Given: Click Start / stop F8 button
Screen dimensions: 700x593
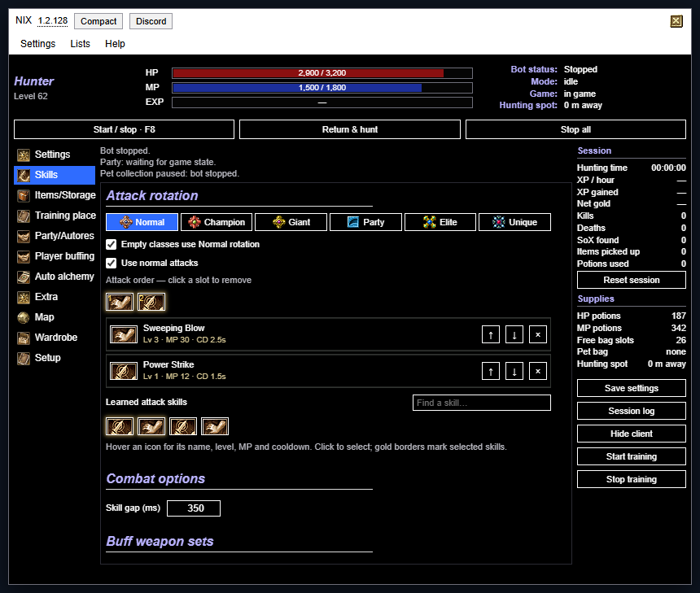Looking at the screenshot, I should coord(124,129).
